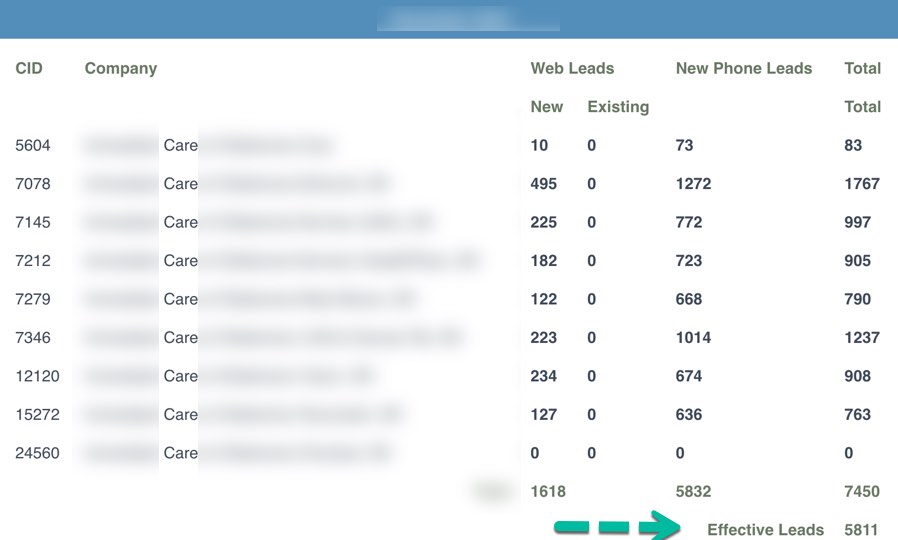Image resolution: width=898 pixels, height=540 pixels.
Task: Select CID 7145 in the table
Action: click(33, 223)
